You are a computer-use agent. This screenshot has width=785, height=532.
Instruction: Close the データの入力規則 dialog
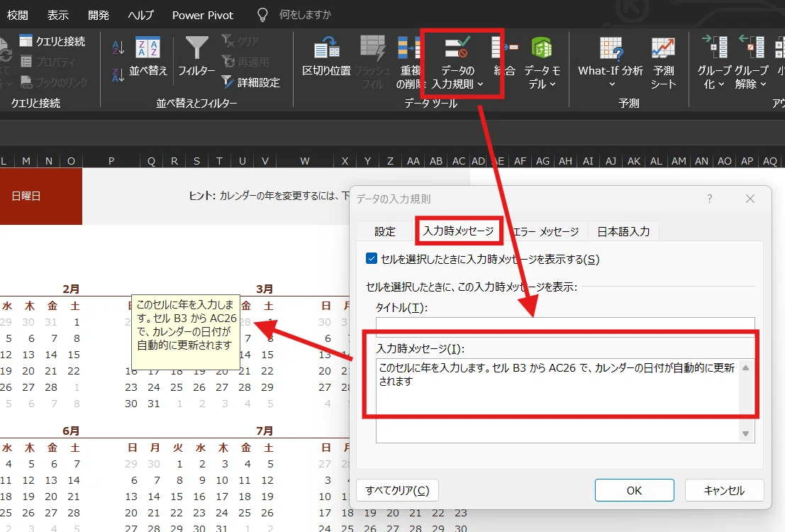click(x=750, y=199)
